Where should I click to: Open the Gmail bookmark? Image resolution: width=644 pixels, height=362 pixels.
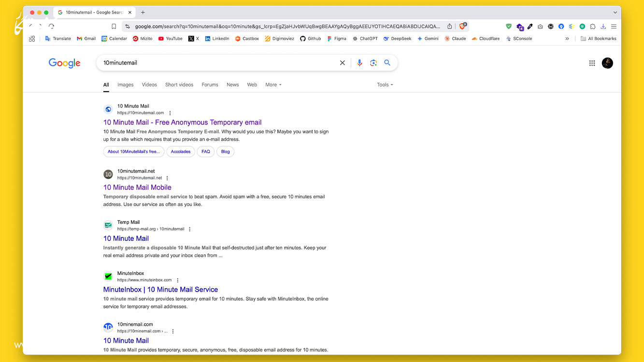(x=86, y=39)
